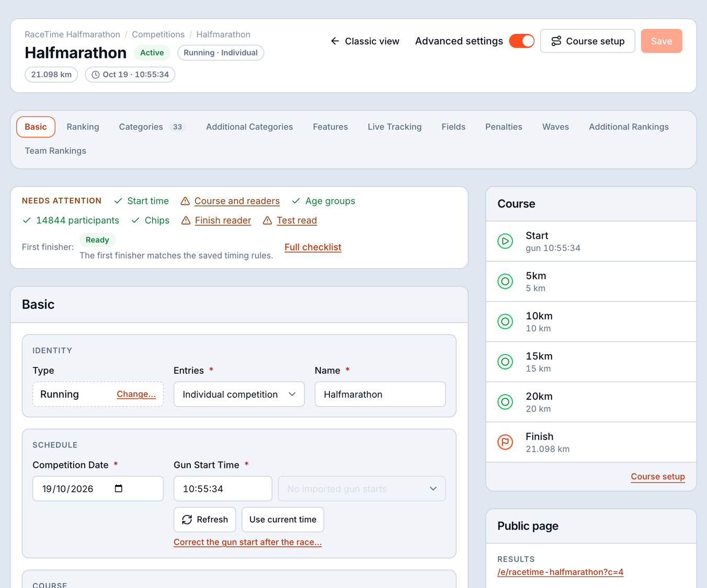Click the 5km checkpoint circle icon
The height and width of the screenshot is (588, 707).
(x=505, y=281)
